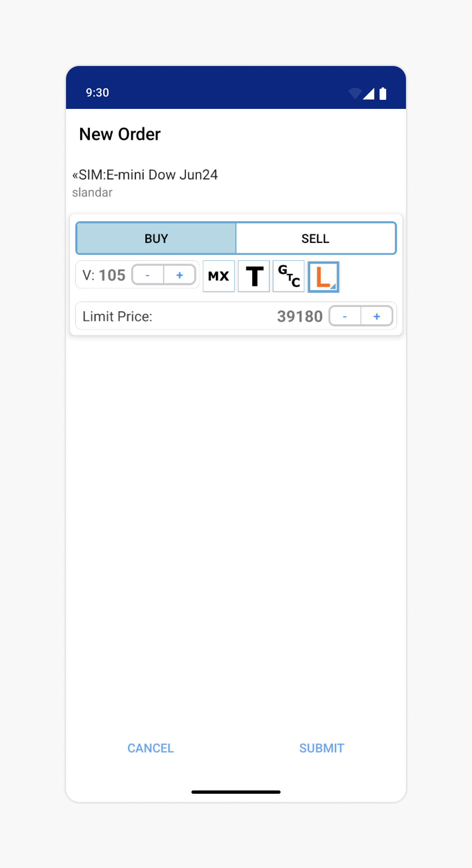
Task: Tap the slandar account label
Action: pos(92,193)
